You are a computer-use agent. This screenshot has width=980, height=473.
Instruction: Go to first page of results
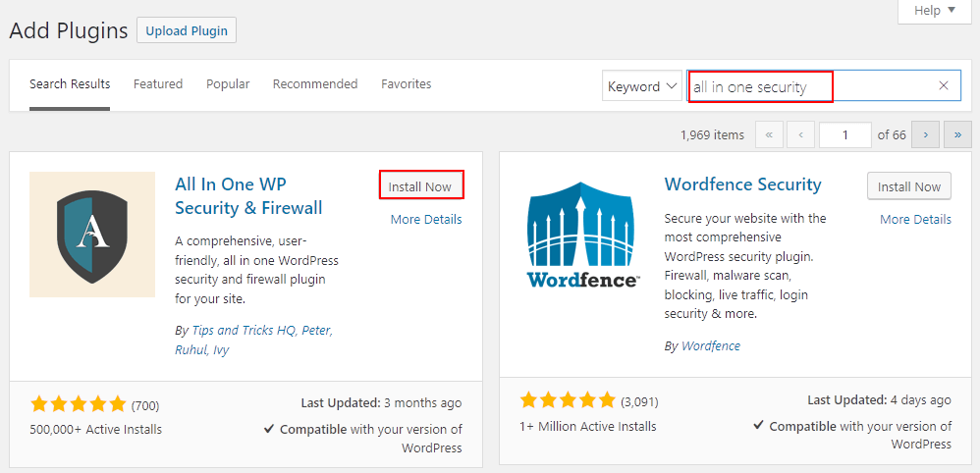click(x=770, y=135)
